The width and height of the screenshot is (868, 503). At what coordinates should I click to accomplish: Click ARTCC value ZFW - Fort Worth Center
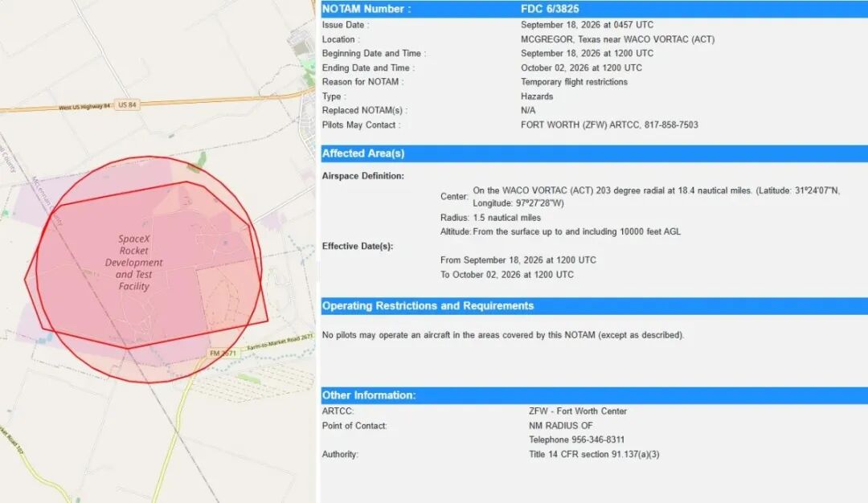point(578,411)
